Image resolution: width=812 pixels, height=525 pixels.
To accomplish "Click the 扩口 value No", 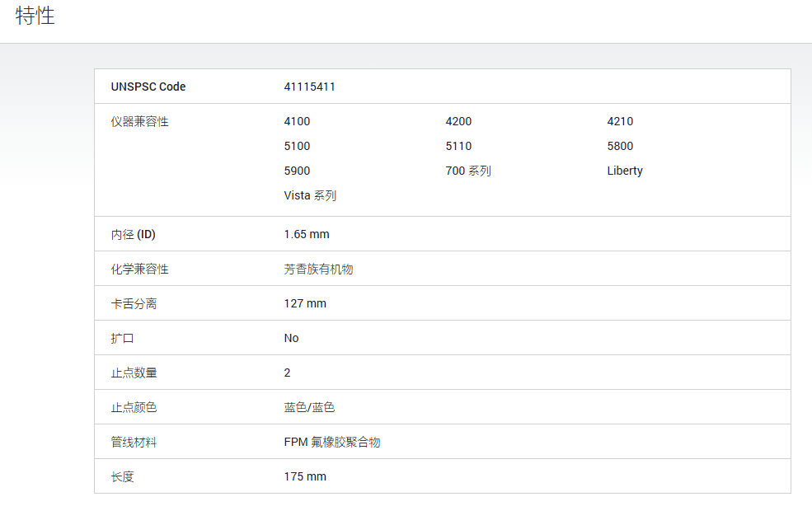I will (x=291, y=338).
